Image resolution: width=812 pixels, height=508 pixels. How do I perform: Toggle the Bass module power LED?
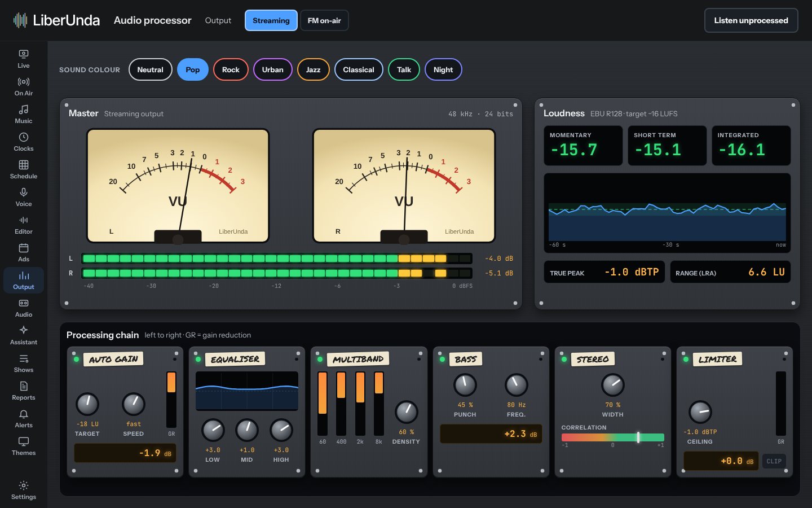(x=442, y=359)
